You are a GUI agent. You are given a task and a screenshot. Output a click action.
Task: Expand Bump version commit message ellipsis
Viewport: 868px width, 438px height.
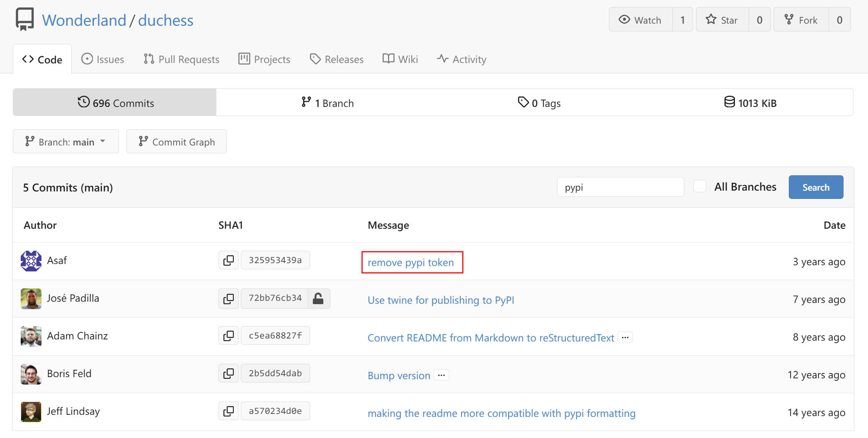coord(441,375)
